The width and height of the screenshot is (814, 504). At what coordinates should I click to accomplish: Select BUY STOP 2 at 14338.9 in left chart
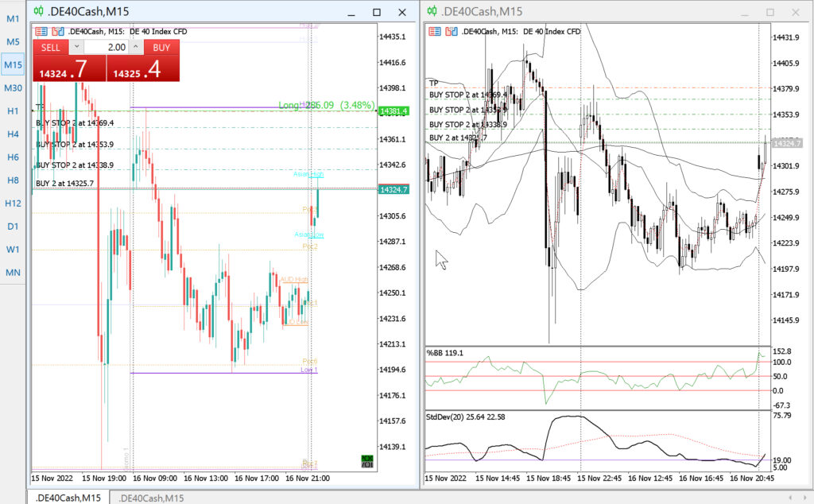coord(75,165)
